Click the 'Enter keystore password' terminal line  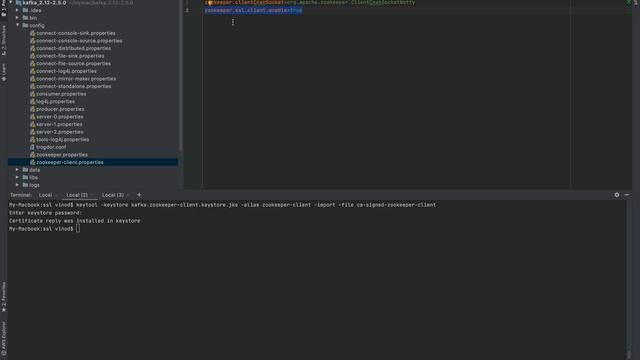pyautogui.click(x=45, y=213)
